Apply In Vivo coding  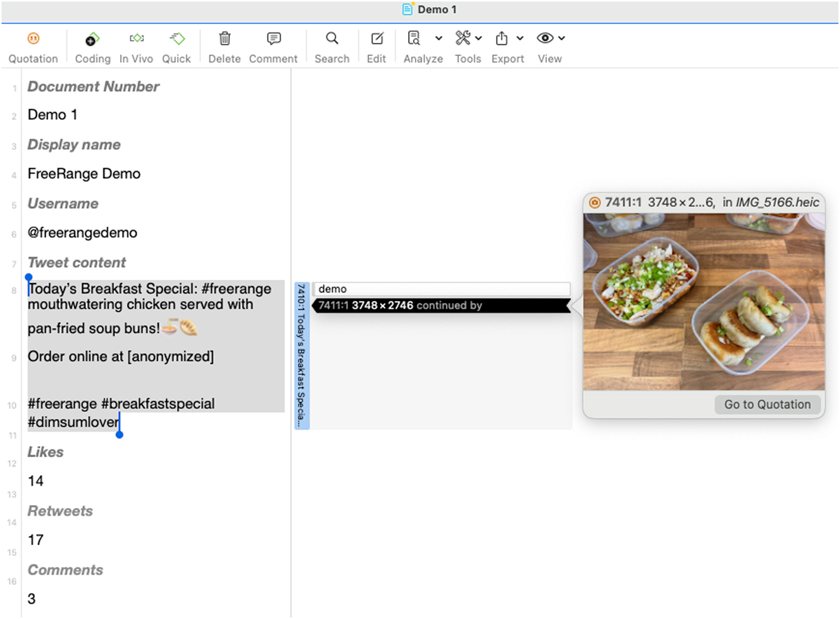point(136,39)
